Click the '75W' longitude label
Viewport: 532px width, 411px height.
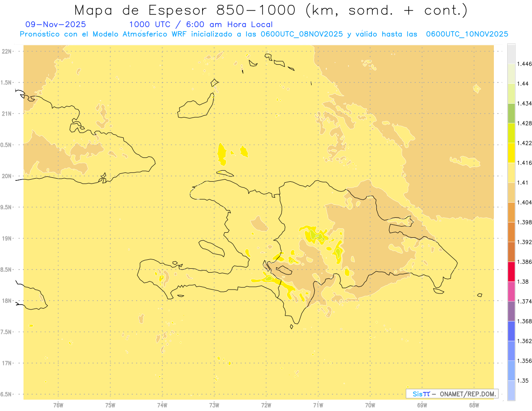(110, 405)
